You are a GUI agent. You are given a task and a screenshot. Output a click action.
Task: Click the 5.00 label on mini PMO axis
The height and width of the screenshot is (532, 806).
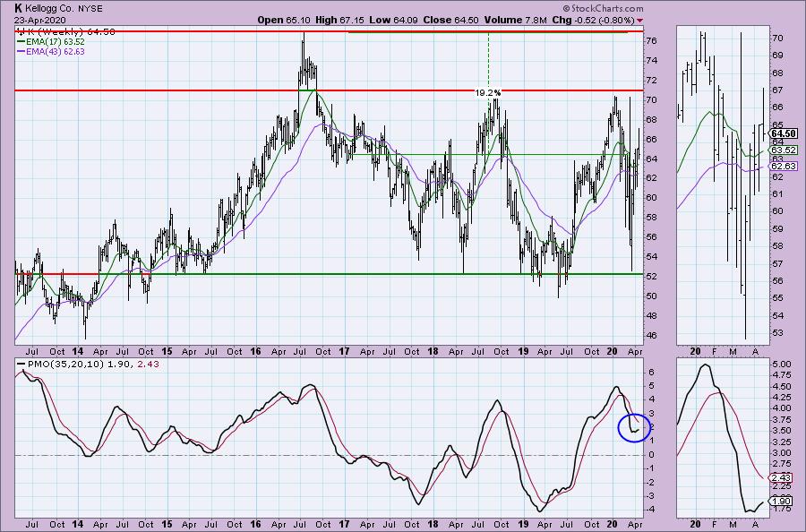[x=781, y=364]
